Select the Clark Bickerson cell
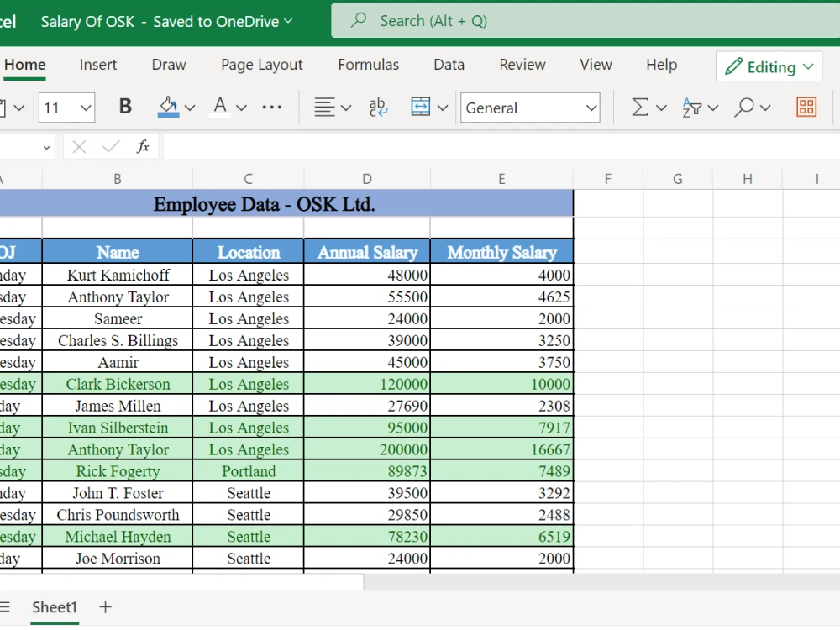840x630 pixels. coord(118,384)
